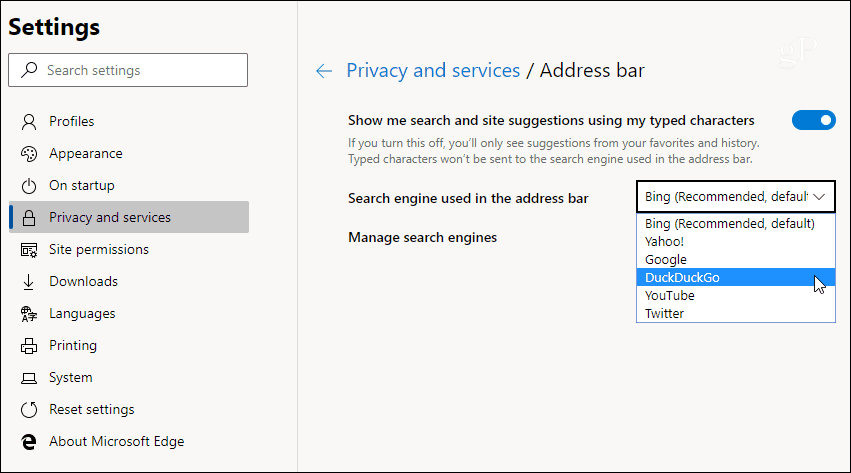851x473 pixels.
Task: Open the Languages settings page
Action: tap(129, 314)
